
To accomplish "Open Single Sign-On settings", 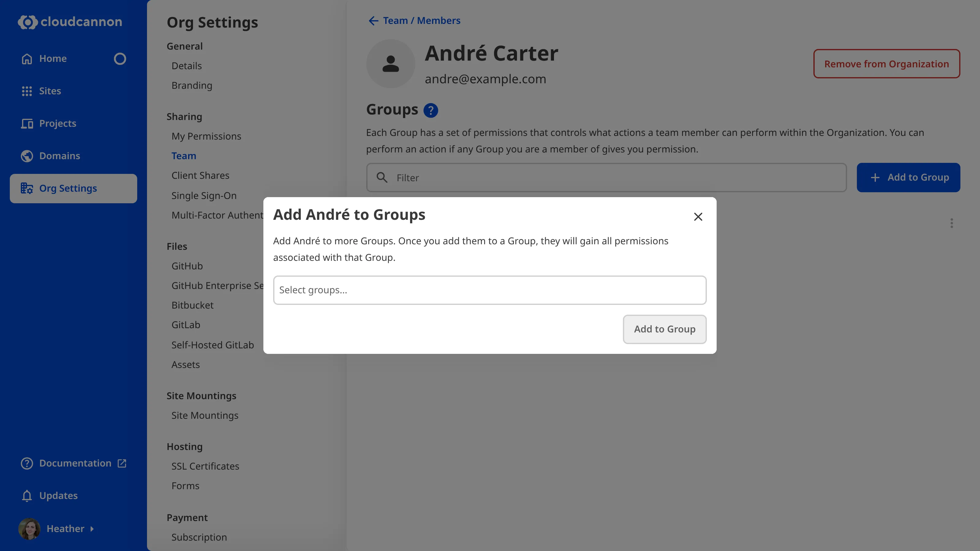I will click(x=204, y=196).
